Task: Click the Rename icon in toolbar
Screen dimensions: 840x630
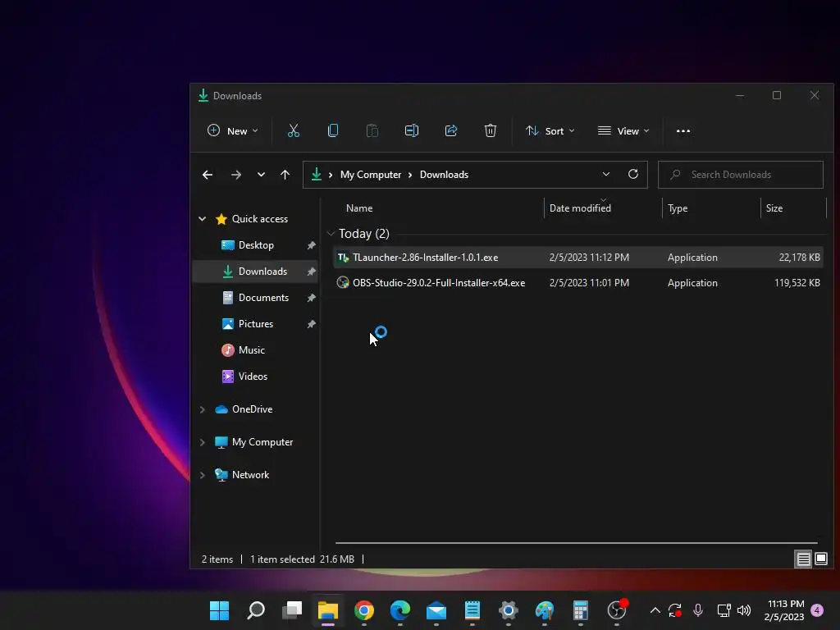Action: click(x=412, y=130)
